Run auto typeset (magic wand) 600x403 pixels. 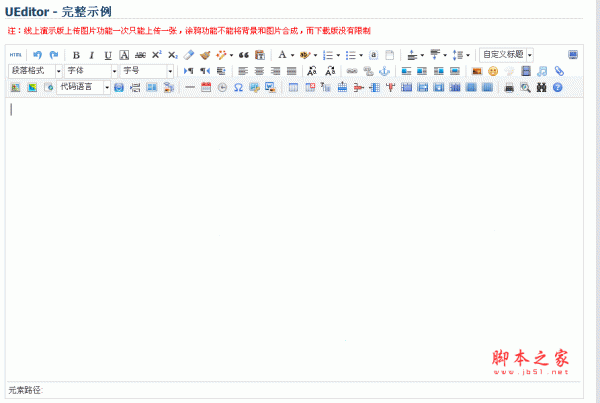[221, 55]
